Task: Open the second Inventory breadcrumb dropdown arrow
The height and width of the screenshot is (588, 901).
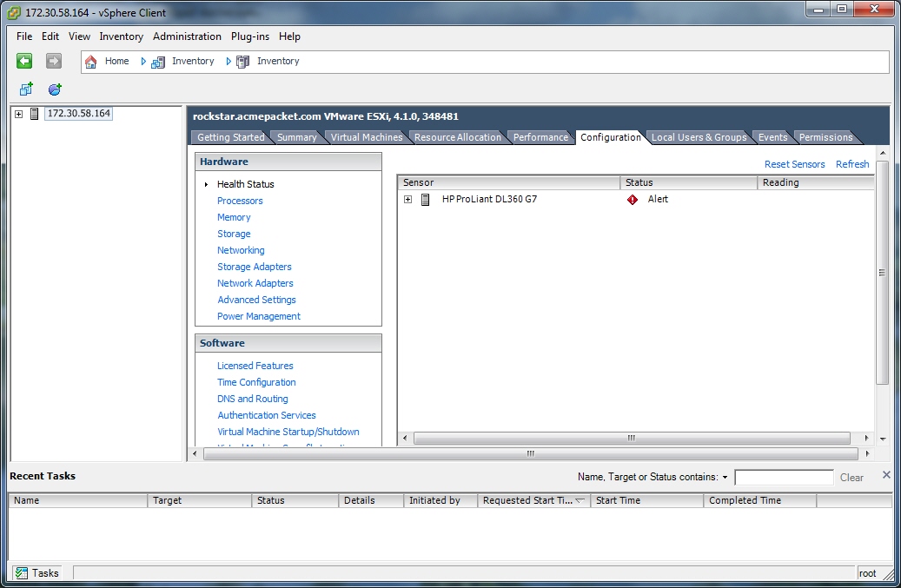Action: tap(229, 62)
